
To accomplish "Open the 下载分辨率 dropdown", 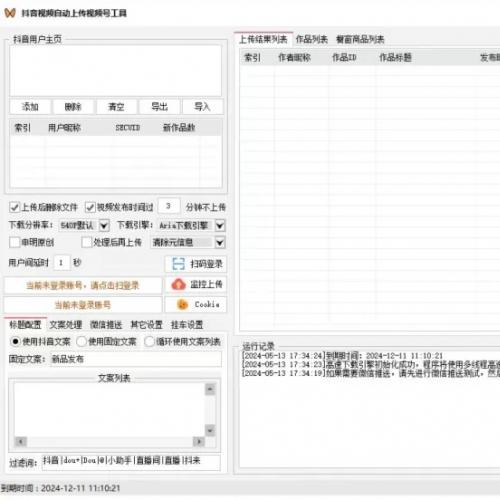I will coord(104,225).
